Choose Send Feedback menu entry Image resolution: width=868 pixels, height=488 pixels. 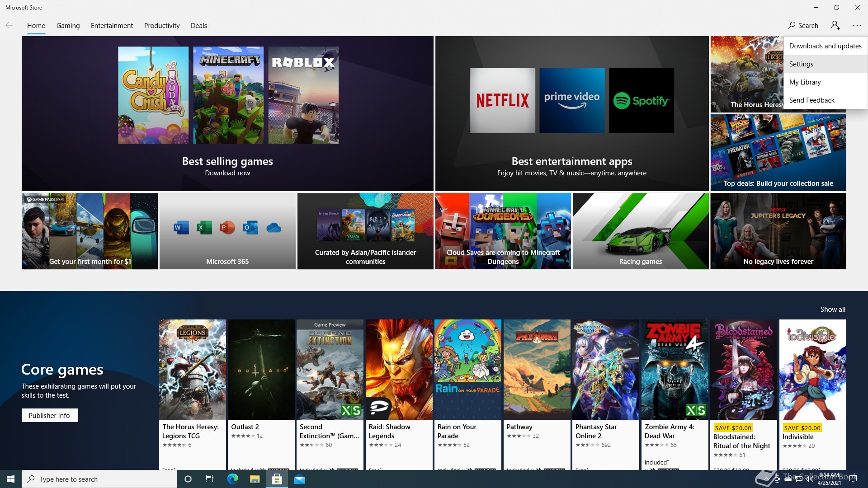pyautogui.click(x=825, y=100)
